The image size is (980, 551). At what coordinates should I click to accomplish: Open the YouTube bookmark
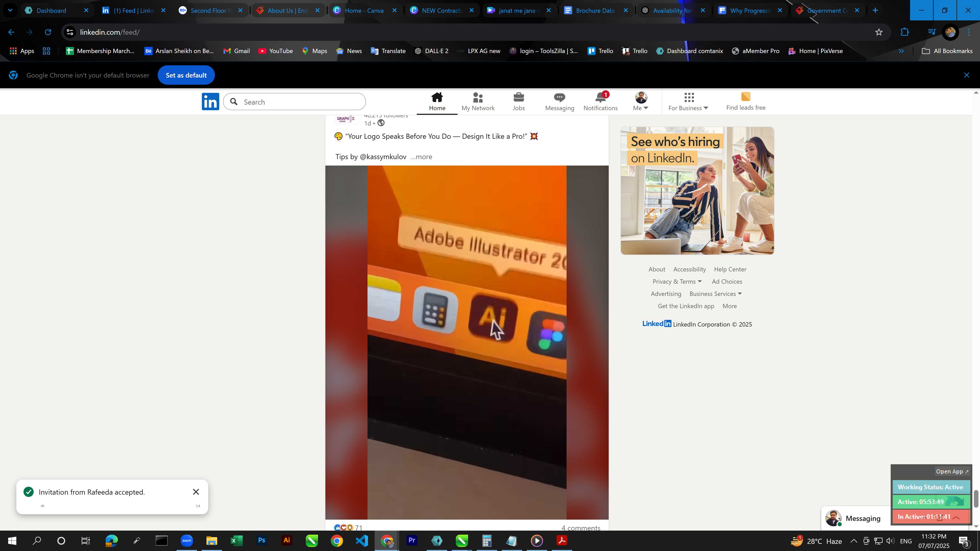(275, 51)
